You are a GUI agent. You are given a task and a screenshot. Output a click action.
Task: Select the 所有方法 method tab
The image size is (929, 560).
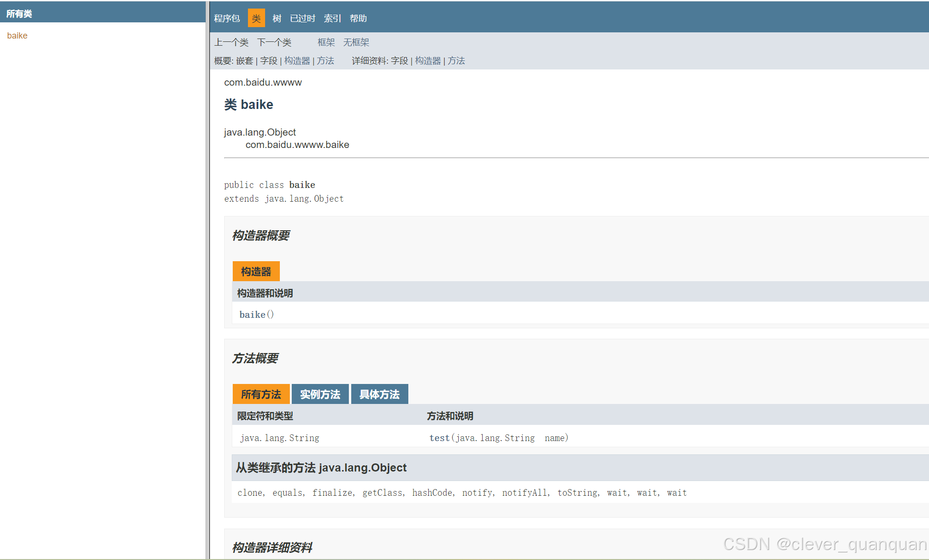click(x=261, y=394)
